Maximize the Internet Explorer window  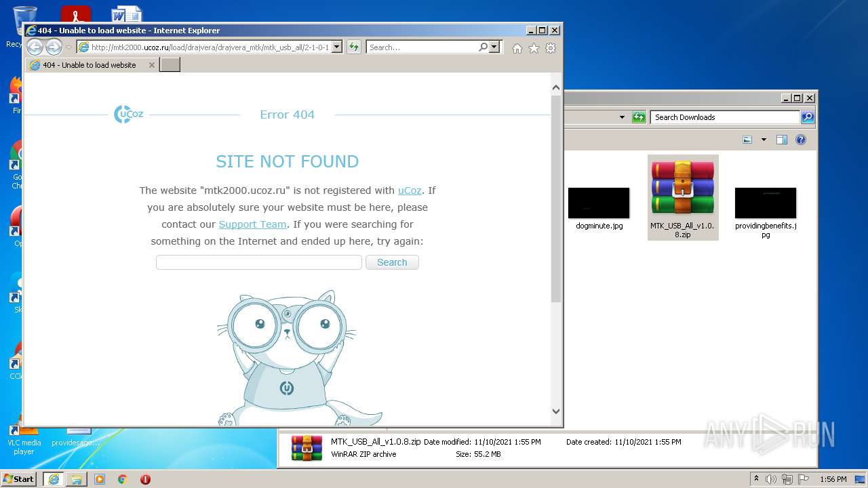tap(542, 30)
